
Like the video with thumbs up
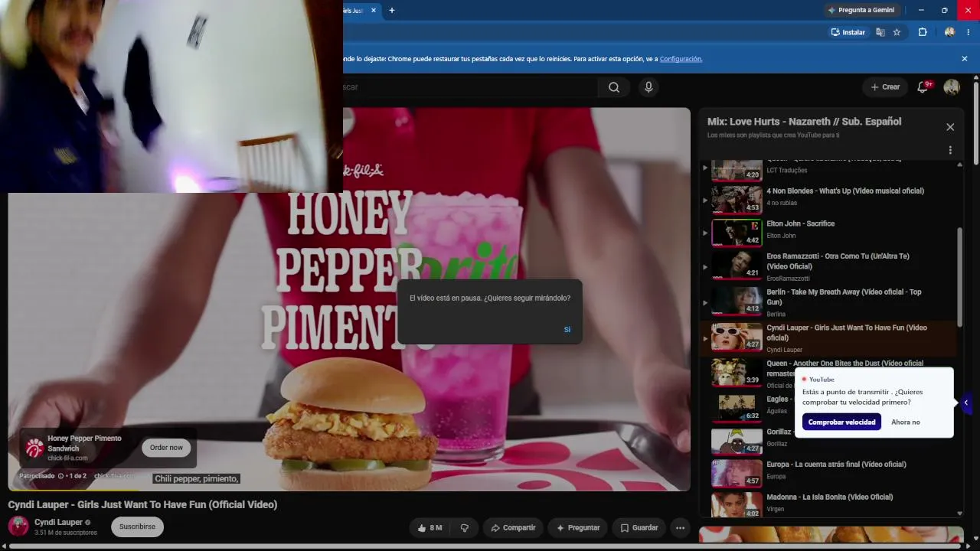(429, 528)
